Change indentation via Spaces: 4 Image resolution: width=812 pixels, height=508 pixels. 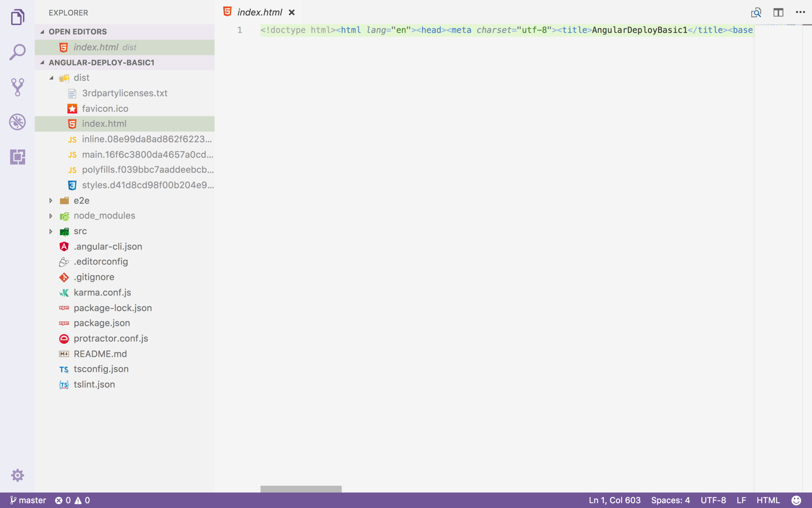(x=670, y=500)
